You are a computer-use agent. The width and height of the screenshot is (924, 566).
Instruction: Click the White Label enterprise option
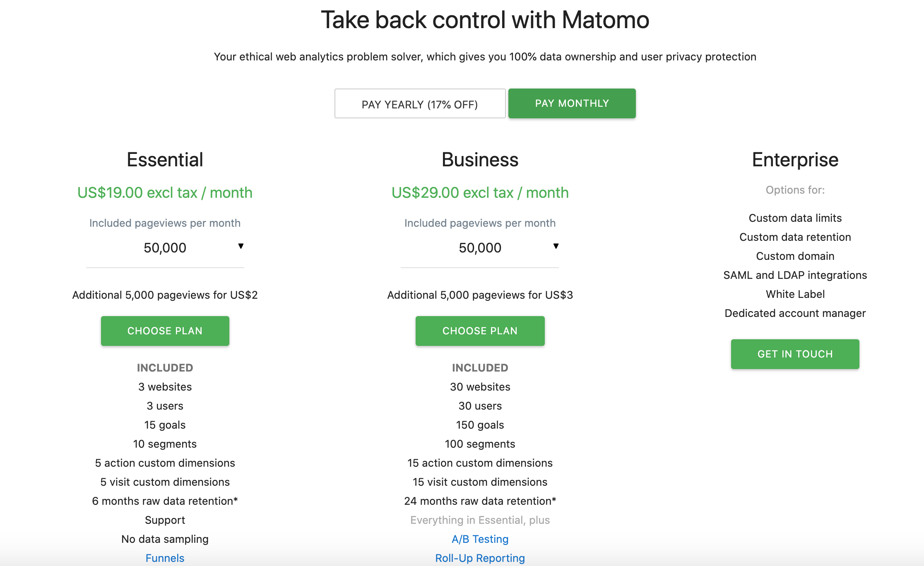[x=795, y=294]
